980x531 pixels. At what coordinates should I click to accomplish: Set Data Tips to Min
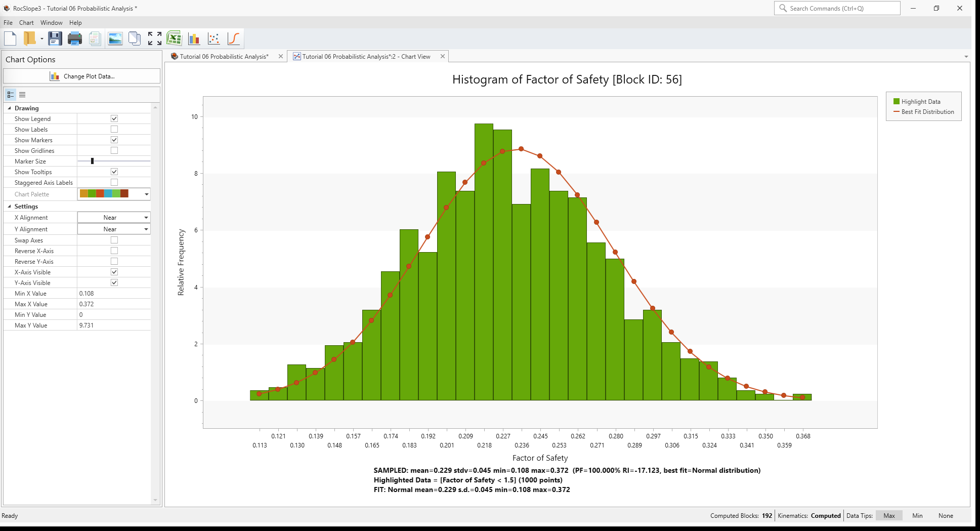917,516
